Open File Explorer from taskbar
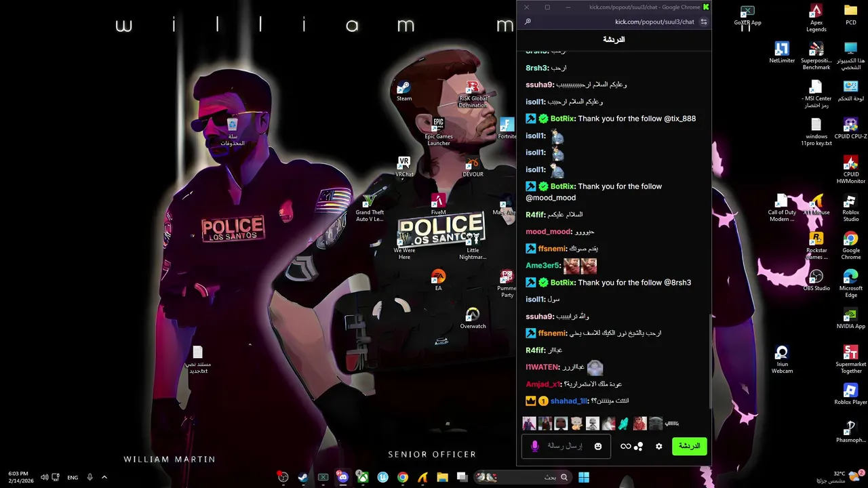868x488 pixels. [x=442, y=477]
